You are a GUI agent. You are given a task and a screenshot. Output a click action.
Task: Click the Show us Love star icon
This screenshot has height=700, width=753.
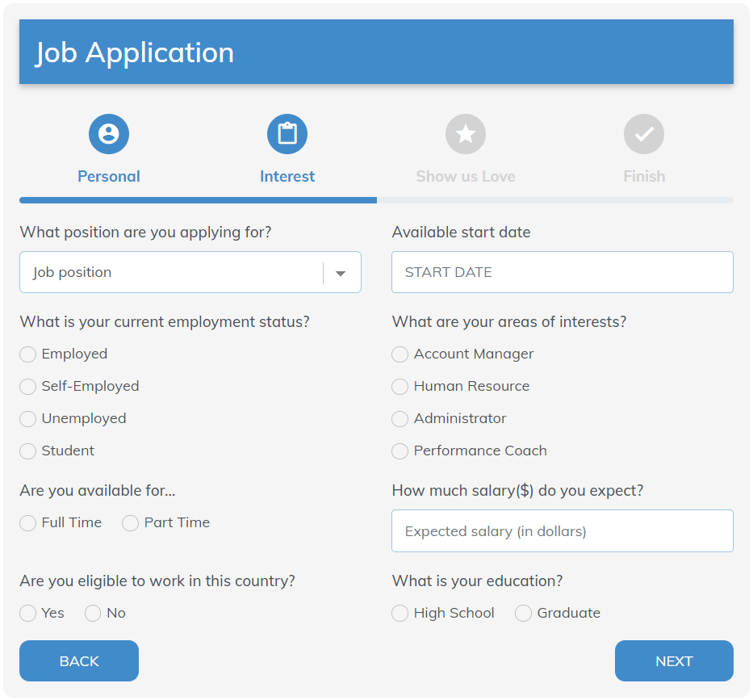[466, 133]
